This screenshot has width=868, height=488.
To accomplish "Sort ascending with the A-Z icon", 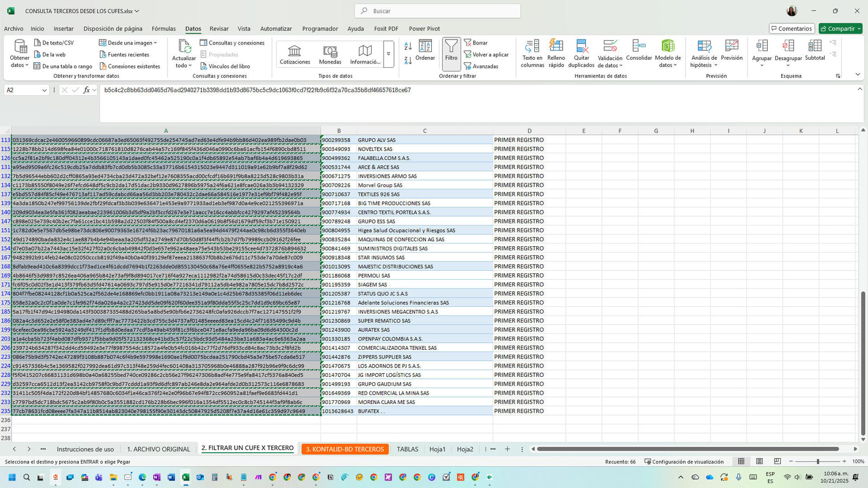I will (x=408, y=46).
